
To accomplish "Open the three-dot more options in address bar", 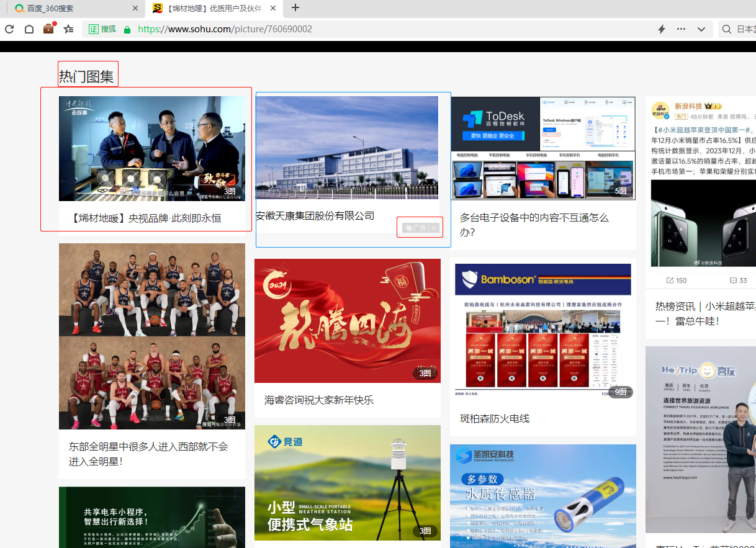I will point(681,29).
